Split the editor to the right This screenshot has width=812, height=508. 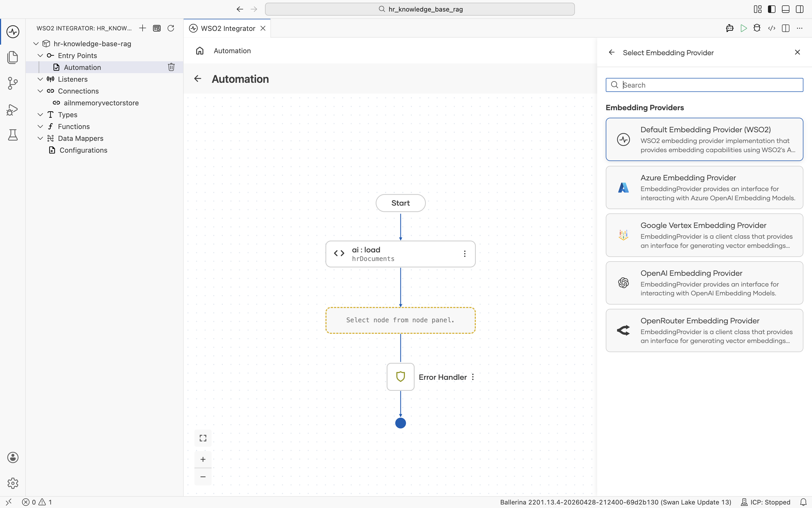tap(785, 28)
